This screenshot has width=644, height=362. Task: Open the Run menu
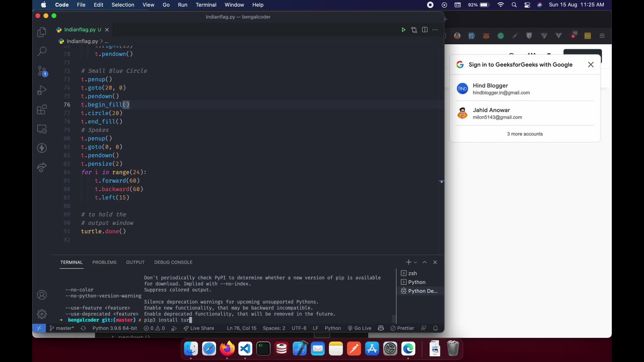(182, 5)
